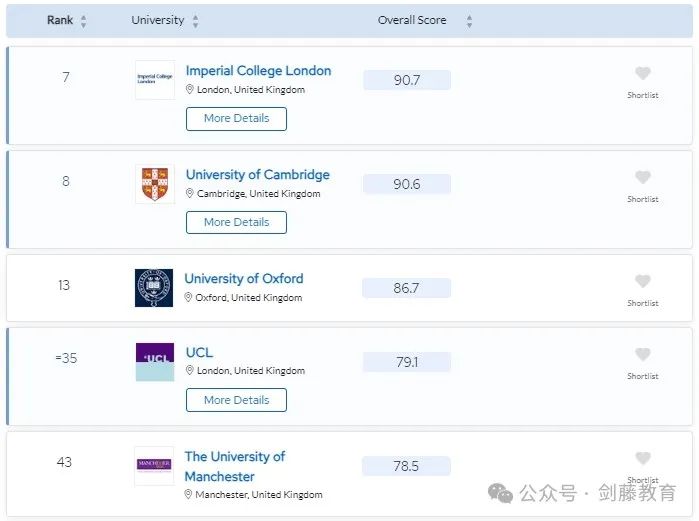Open the University of Oxford link
Screen dimensions: 699x521
243,279
